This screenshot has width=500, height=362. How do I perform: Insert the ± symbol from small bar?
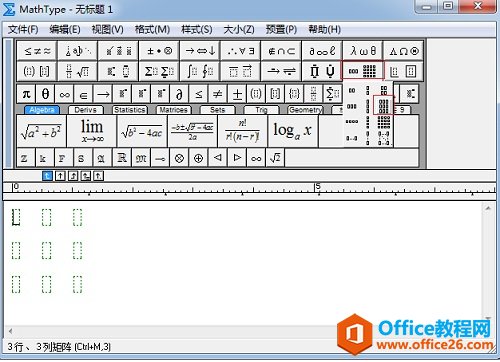pos(237,94)
